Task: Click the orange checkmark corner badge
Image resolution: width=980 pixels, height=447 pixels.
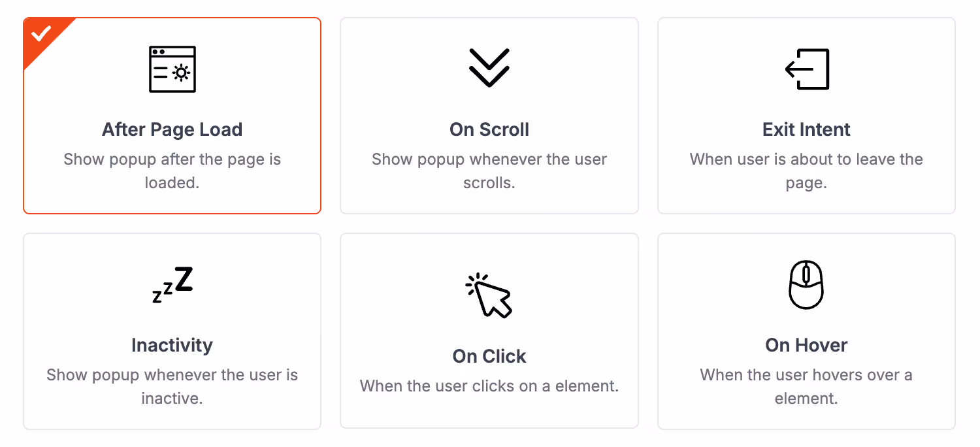Action: [41, 35]
